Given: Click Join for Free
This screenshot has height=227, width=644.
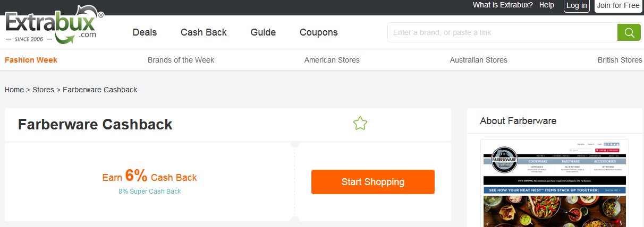Looking at the screenshot, I should (618, 6).
